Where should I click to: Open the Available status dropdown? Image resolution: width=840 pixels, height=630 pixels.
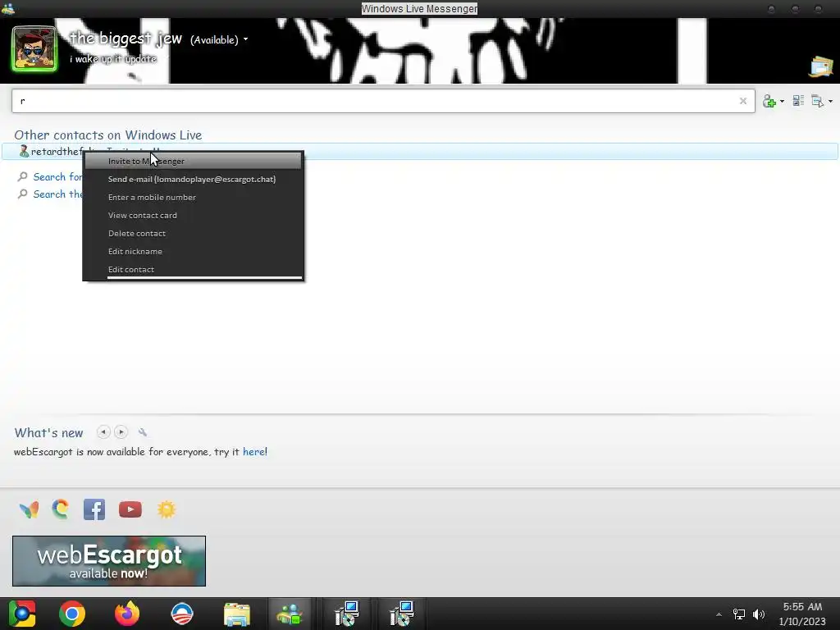(x=218, y=39)
